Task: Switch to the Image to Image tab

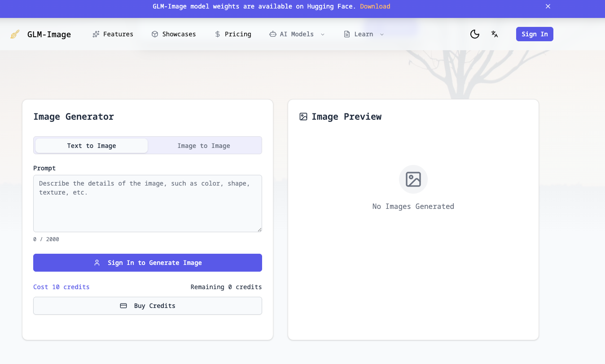Action: (204, 146)
